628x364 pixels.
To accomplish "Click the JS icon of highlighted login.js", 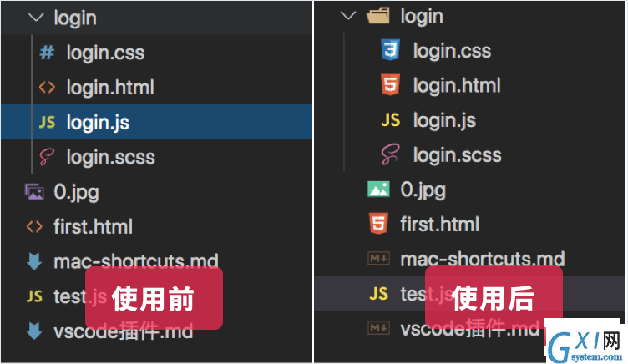I will tap(47, 122).
